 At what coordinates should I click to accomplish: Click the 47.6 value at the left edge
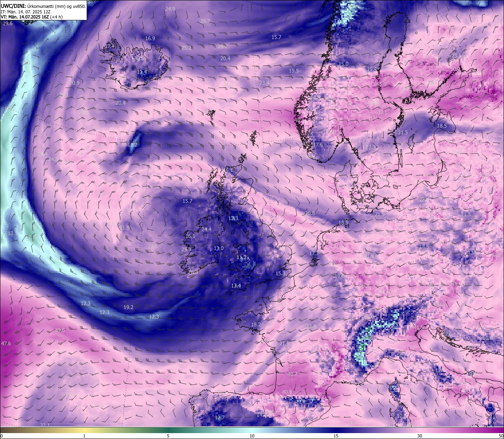(6, 344)
